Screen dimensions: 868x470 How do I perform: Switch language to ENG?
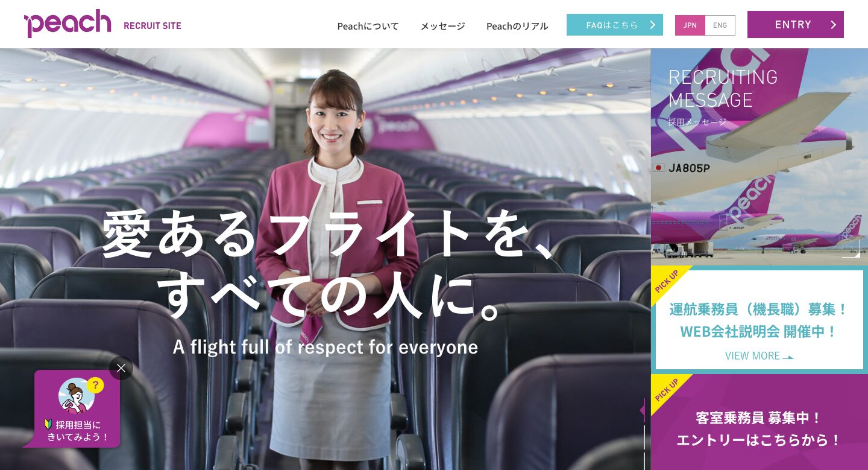(720, 25)
